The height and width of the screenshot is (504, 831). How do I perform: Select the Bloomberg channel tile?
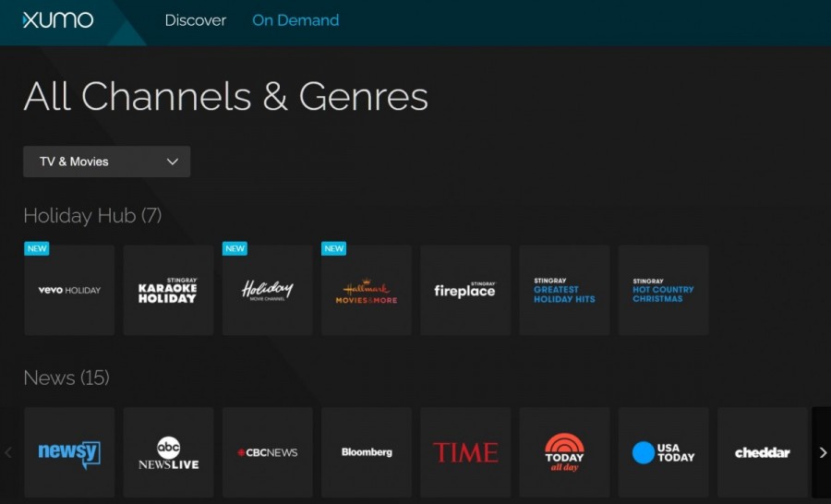click(x=367, y=452)
